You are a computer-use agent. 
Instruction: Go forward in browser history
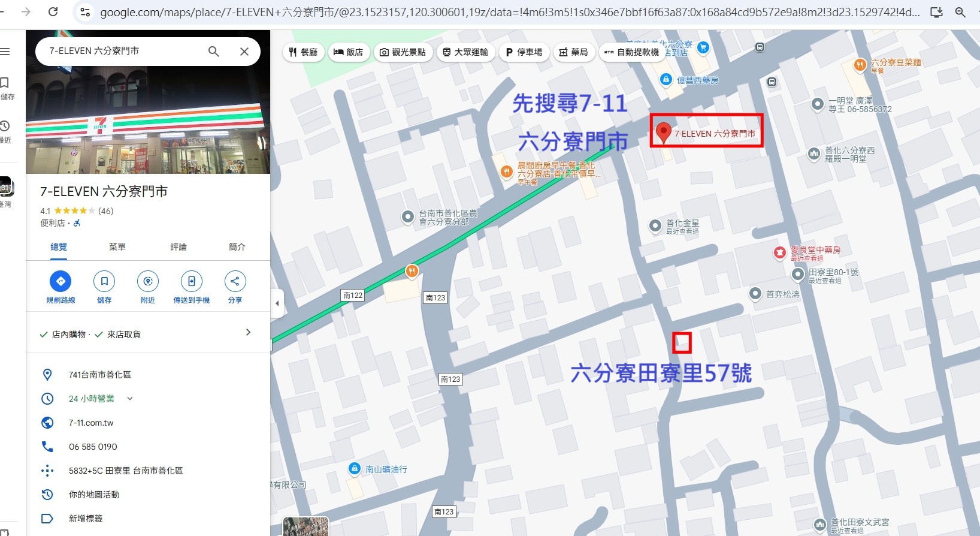(x=26, y=11)
